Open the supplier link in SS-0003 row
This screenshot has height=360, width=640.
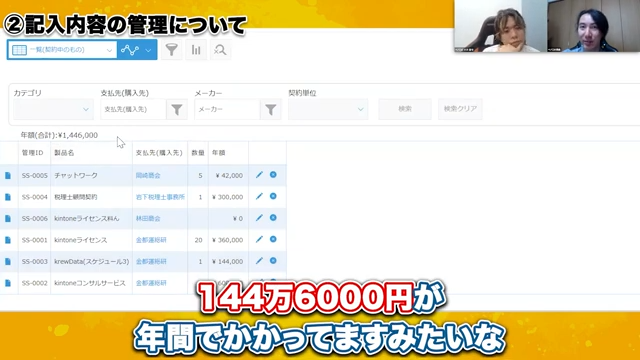pyautogui.click(x=151, y=262)
